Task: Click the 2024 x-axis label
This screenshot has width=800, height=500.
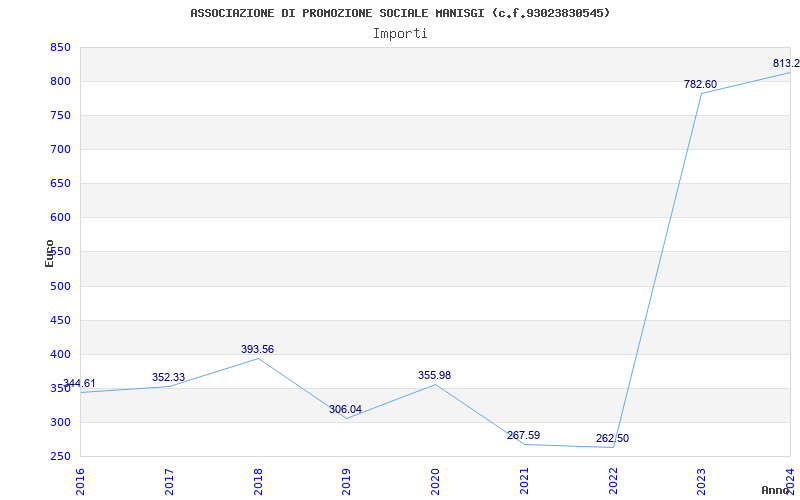Action: [x=790, y=482]
